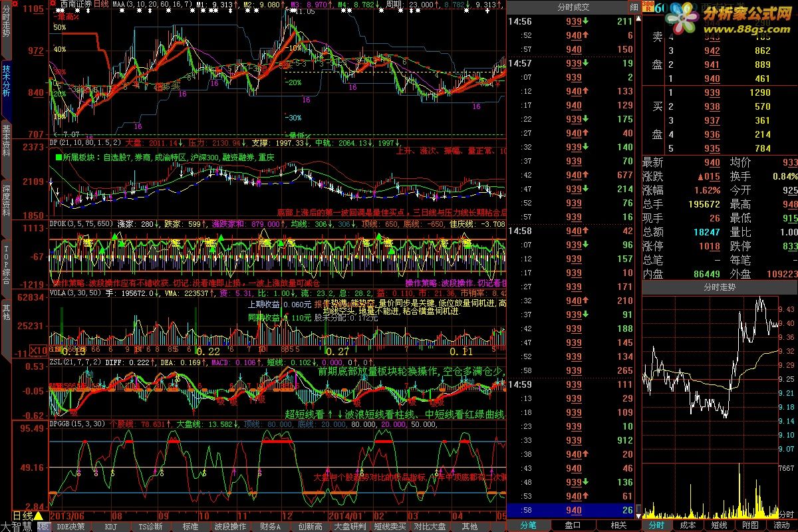Select the 2013/06 date on time axis
This screenshot has height=532, width=798.
coord(68,515)
